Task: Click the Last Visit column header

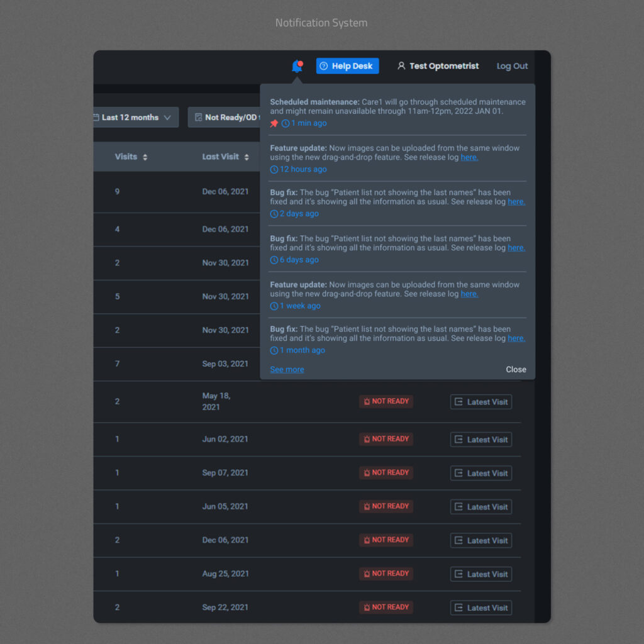Action: coord(220,157)
